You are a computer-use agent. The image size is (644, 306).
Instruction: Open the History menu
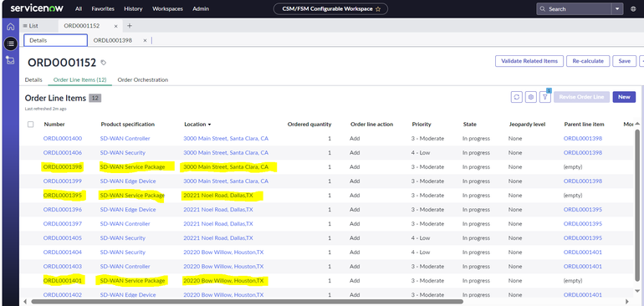point(133,8)
